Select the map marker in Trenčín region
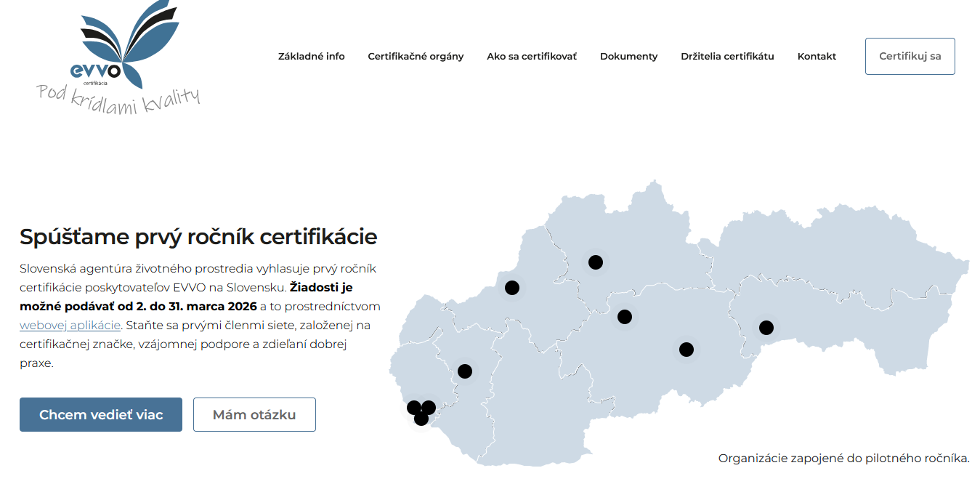 pyautogui.click(x=512, y=288)
